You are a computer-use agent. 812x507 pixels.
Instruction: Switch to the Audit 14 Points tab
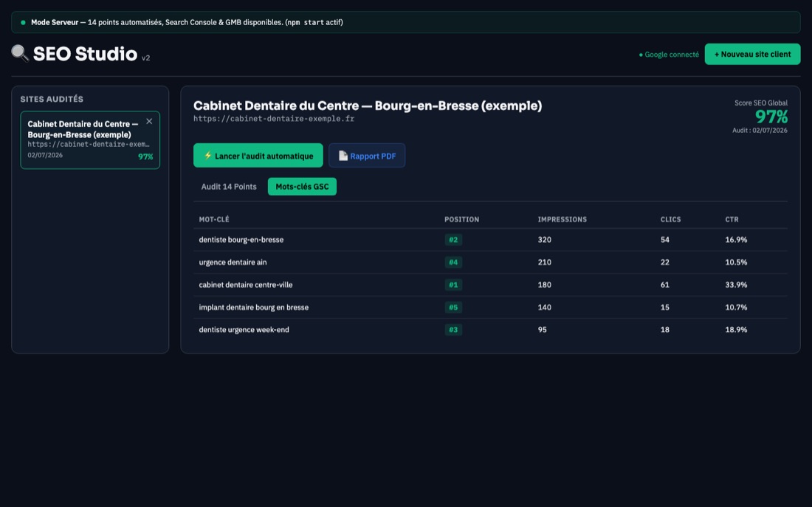click(229, 187)
